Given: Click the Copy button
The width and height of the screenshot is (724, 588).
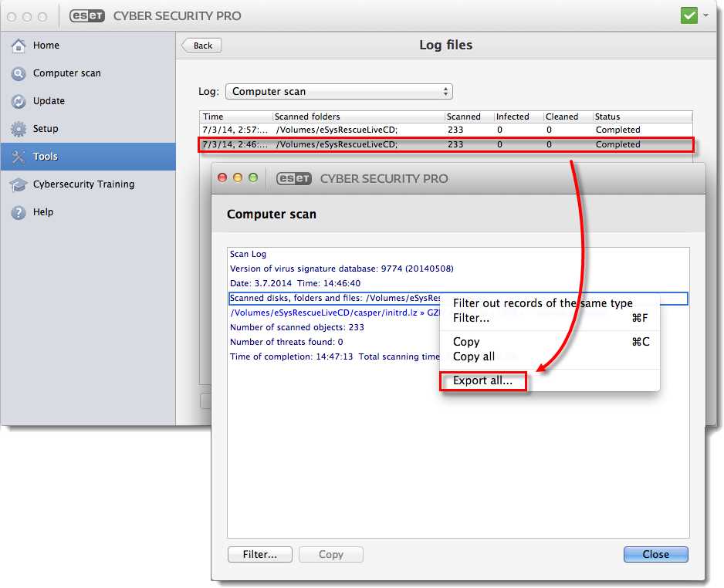Looking at the screenshot, I should tap(330, 554).
